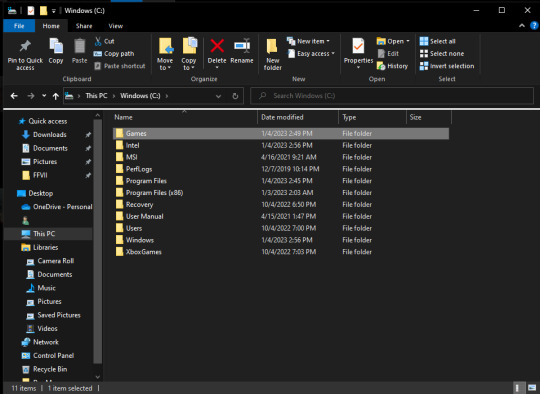540x394 pixels.
Task: Select the Program Files (x86) folder
Action: pos(281,193)
